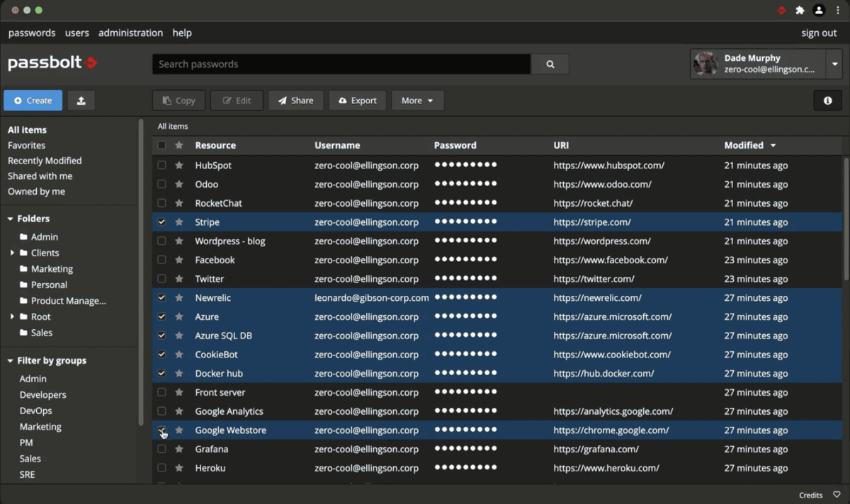Open the help menu

coord(182,33)
